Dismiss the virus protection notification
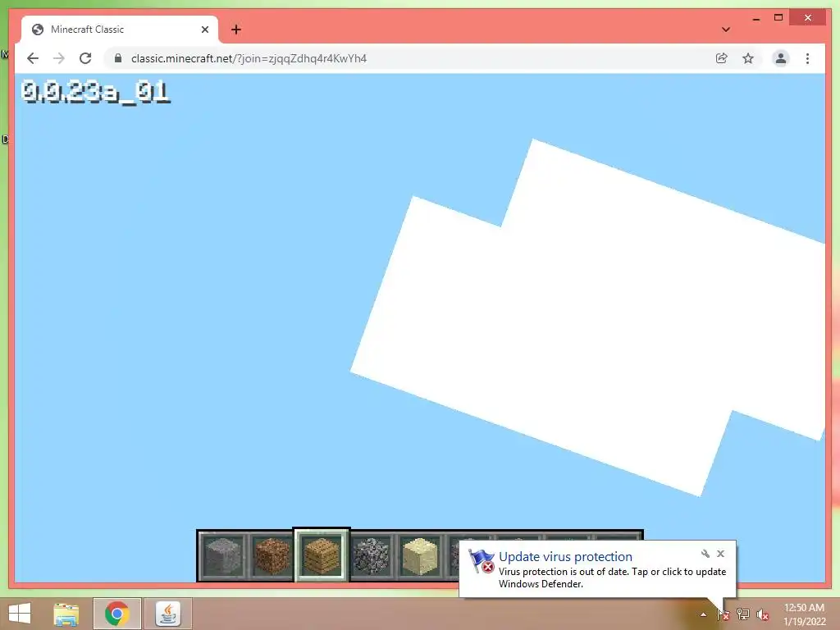 click(x=720, y=554)
